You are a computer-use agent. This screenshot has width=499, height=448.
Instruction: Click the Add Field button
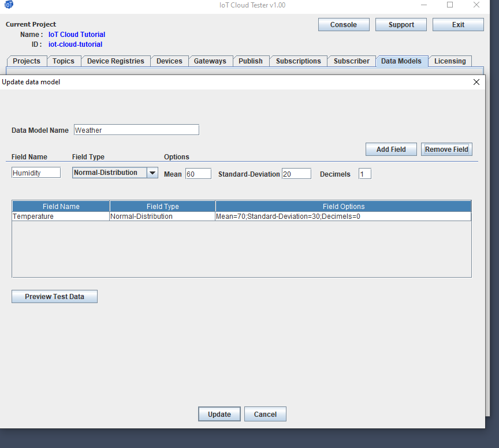coord(391,149)
